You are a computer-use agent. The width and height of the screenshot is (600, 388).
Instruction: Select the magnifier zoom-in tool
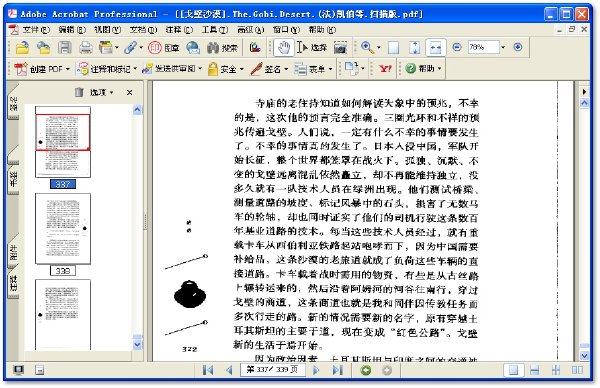[x=367, y=47]
